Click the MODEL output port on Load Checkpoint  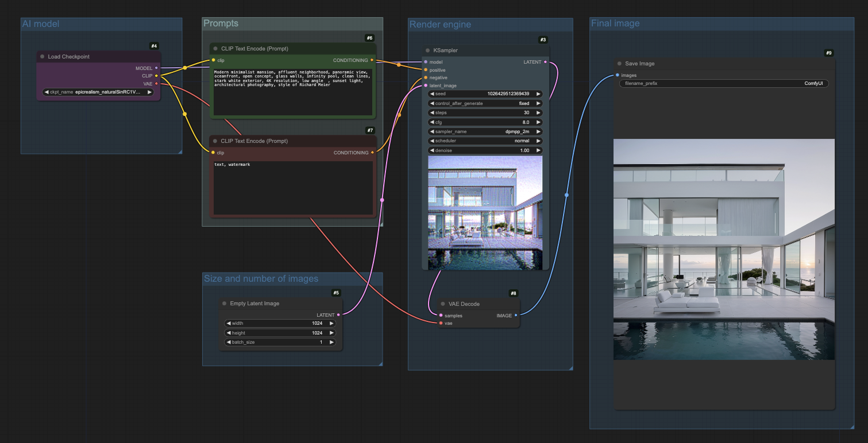(x=156, y=68)
